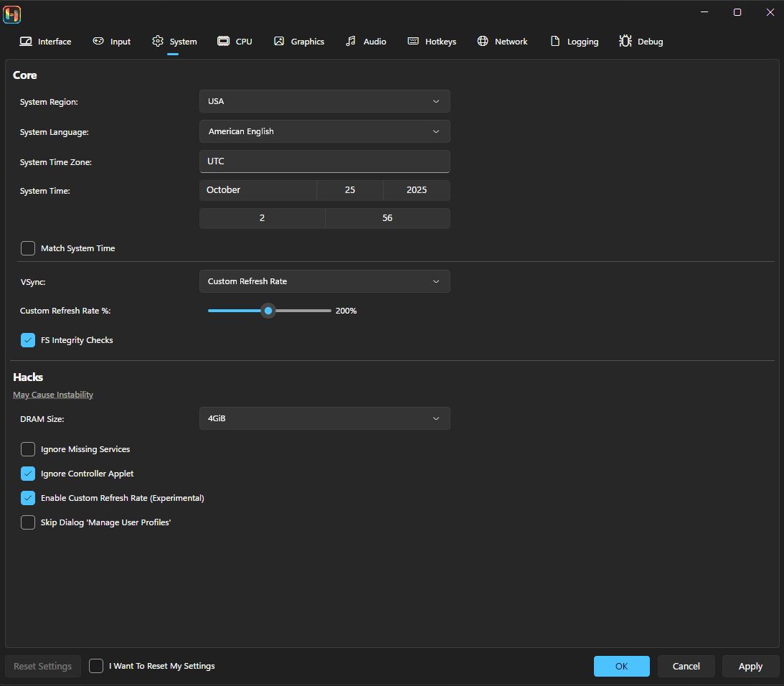Screen dimensions: 784x686
Task: Click the System Time Zone text field
Action: pos(324,161)
